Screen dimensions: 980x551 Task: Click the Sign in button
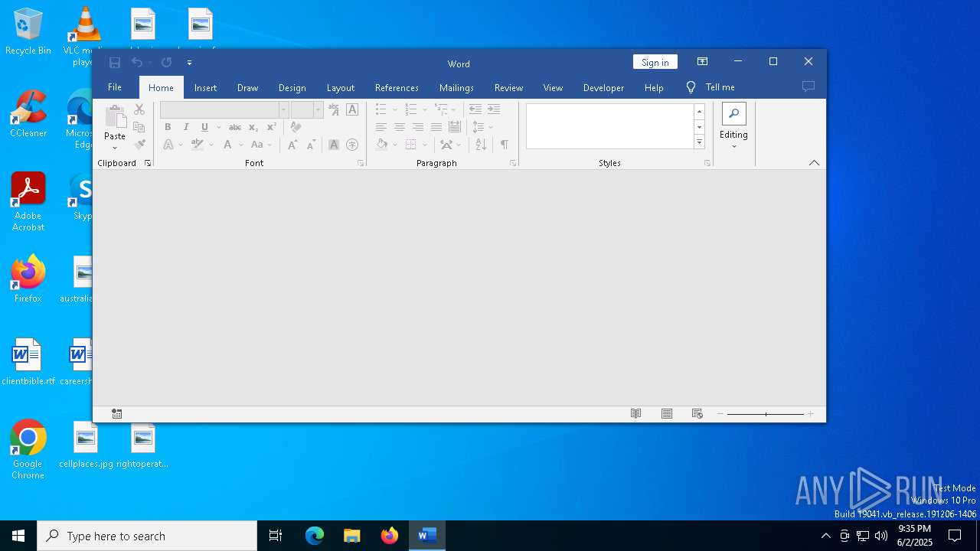[x=655, y=62]
